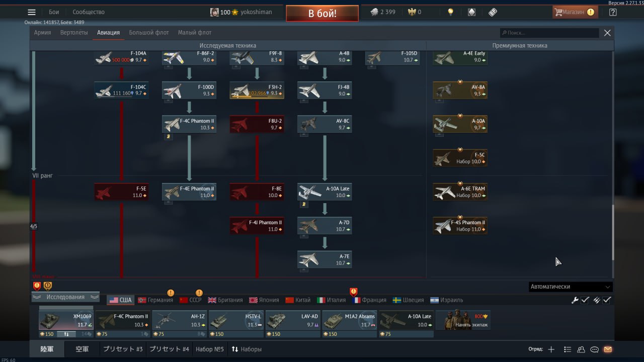Switch to the Большой флот tab
Viewport: 644px width, 362px height.
[x=149, y=33]
